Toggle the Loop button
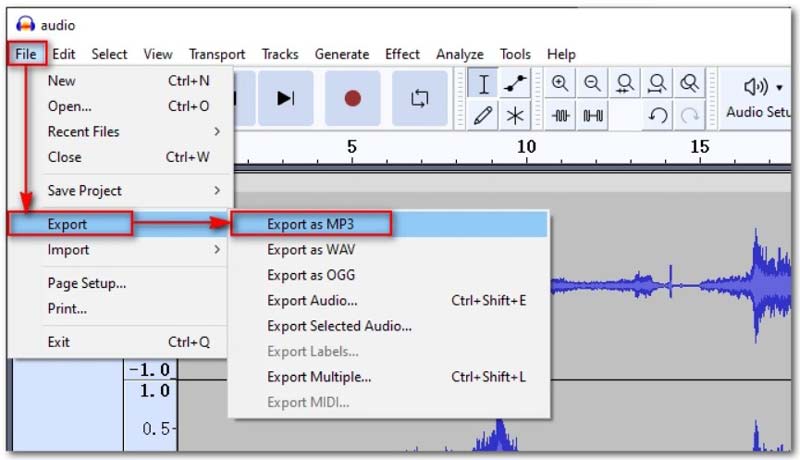 click(x=419, y=98)
